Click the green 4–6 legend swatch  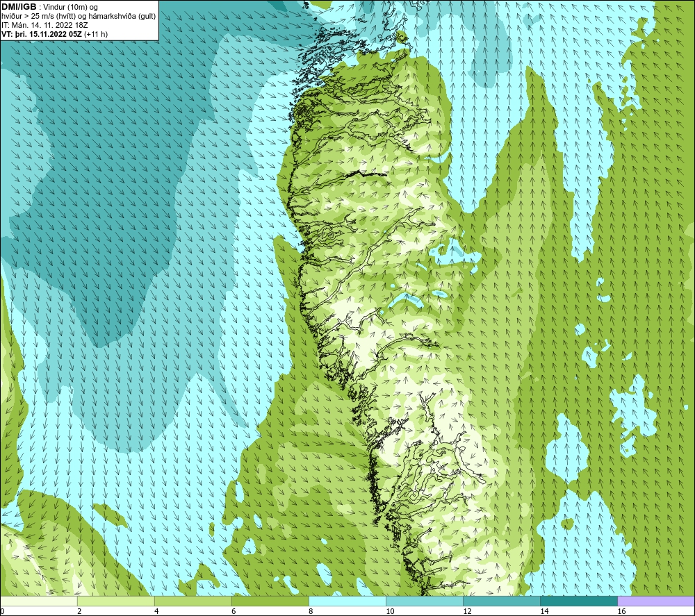pos(193,601)
